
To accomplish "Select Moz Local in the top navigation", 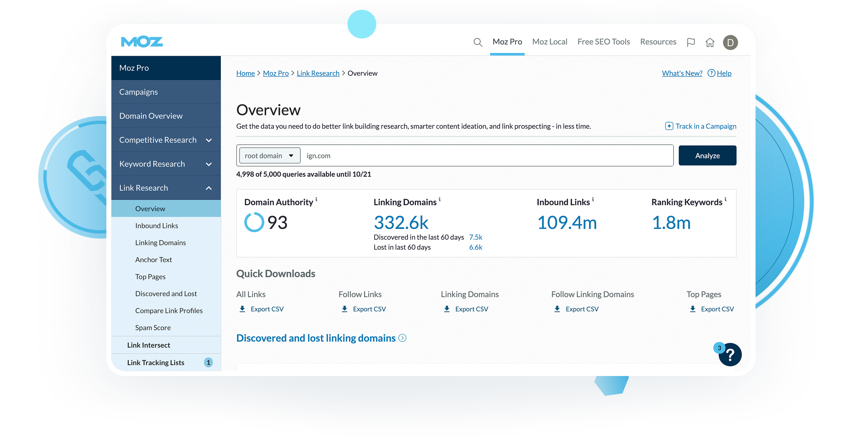I will [x=550, y=42].
